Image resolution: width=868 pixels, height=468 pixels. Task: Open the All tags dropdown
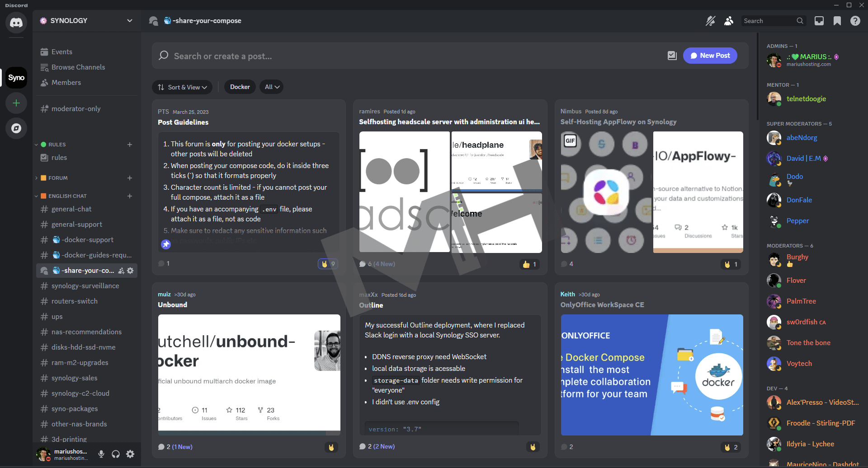coord(271,87)
